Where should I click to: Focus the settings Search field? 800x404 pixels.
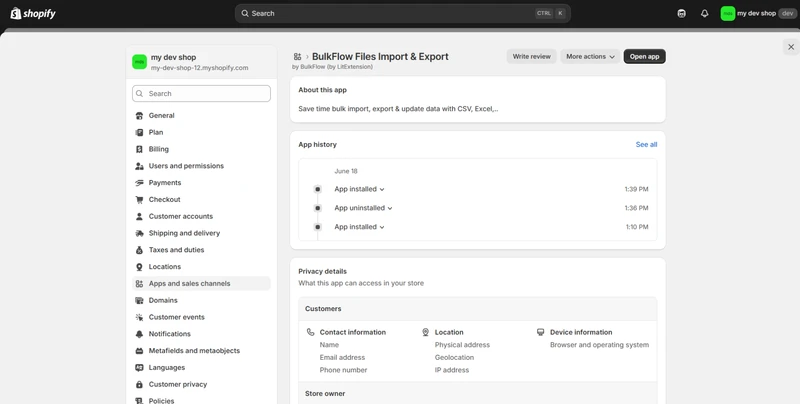point(201,93)
